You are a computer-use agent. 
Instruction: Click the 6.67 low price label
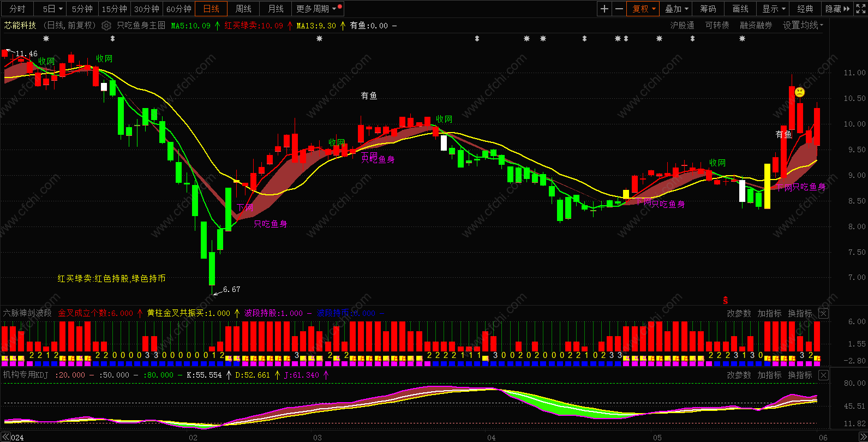coord(231,289)
